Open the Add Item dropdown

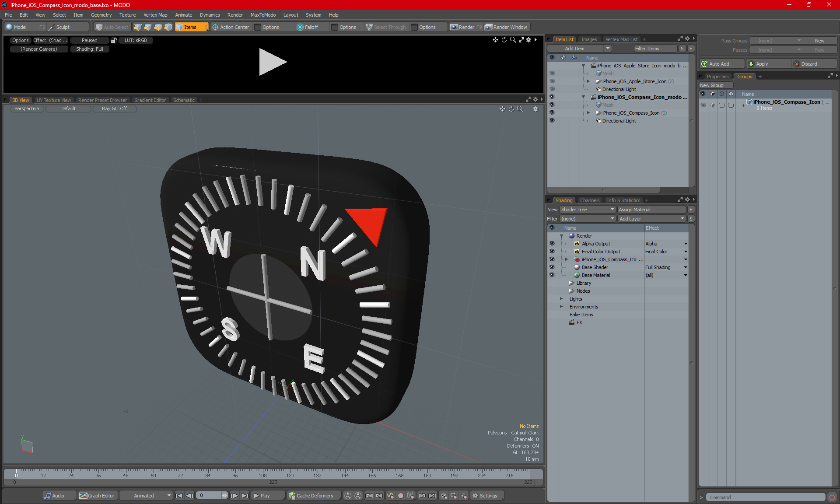pyautogui.click(x=608, y=49)
